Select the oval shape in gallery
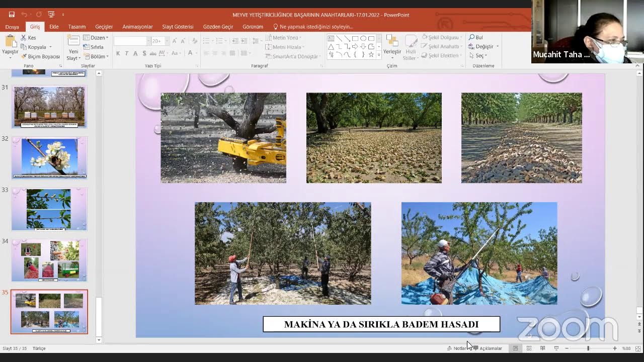 pos(363,38)
